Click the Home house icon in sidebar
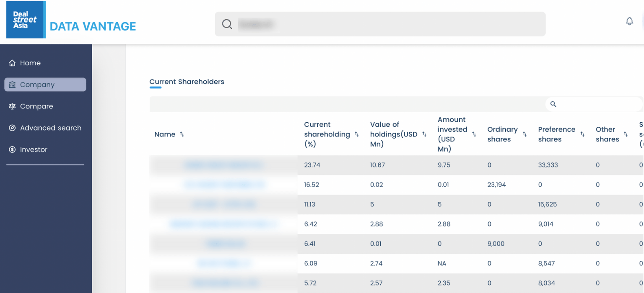 tap(12, 63)
